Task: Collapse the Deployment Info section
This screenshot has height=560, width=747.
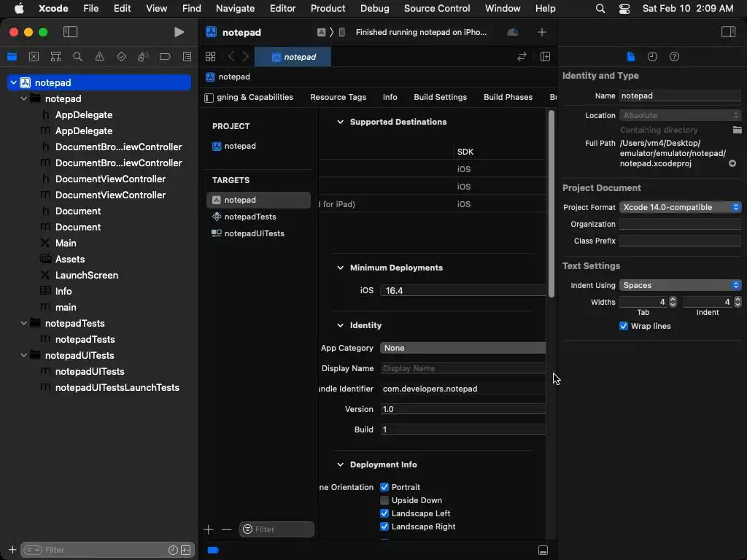Action: click(340, 464)
